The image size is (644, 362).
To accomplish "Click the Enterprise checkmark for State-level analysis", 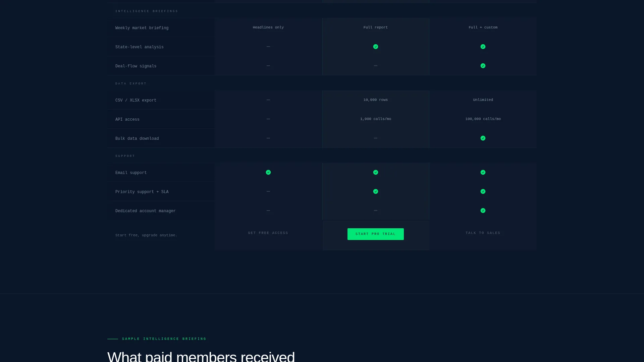I will click(483, 47).
